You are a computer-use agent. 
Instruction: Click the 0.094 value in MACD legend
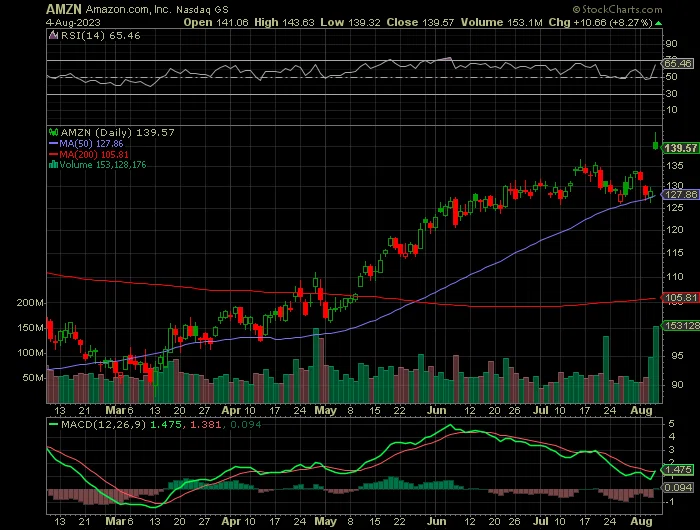(x=246, y=424)
